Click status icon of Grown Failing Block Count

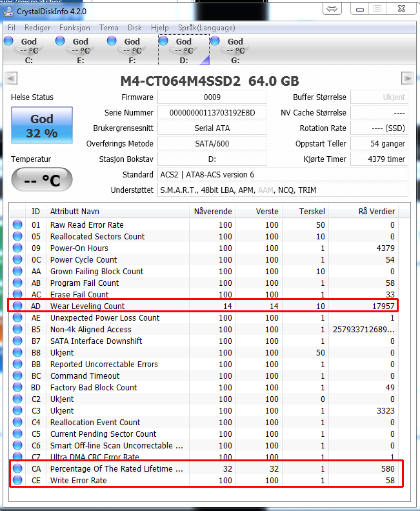(17, 271)
